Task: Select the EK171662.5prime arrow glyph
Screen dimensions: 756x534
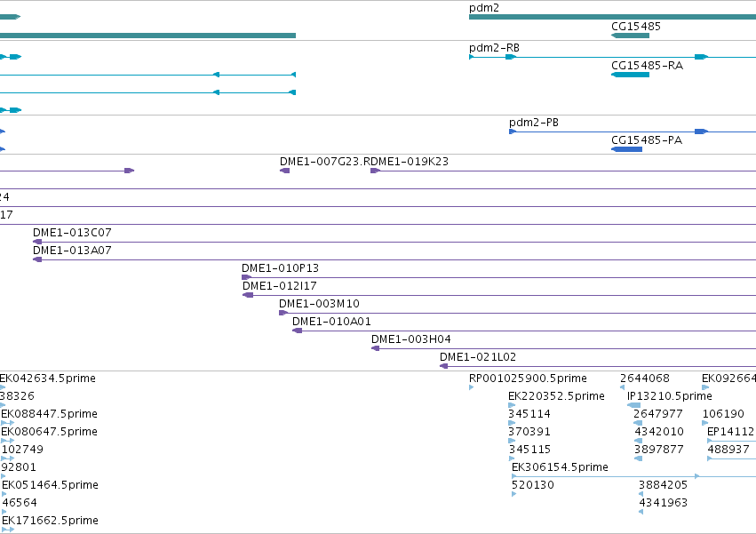Action: pyautogui.click(x=8, y=530)
